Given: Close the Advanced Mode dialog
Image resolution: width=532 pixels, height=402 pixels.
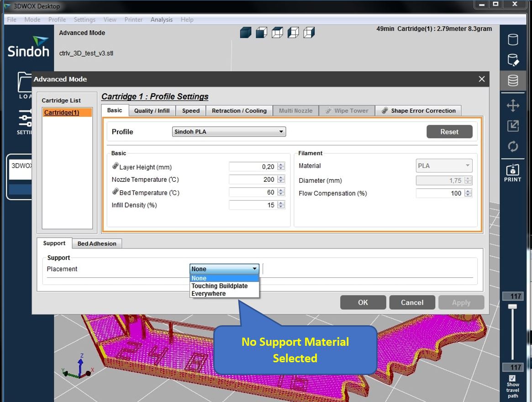Looking at the screenshot, I should (x=481, y=79).
